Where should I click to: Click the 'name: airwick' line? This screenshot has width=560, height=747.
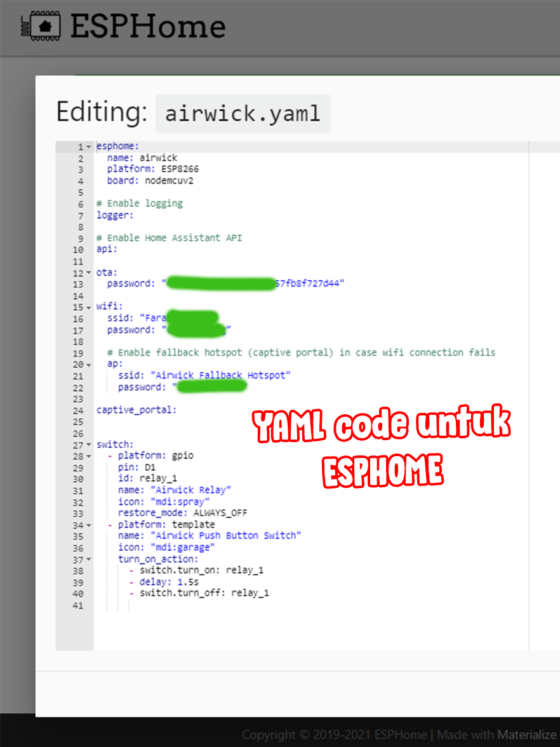coord(142,158)
